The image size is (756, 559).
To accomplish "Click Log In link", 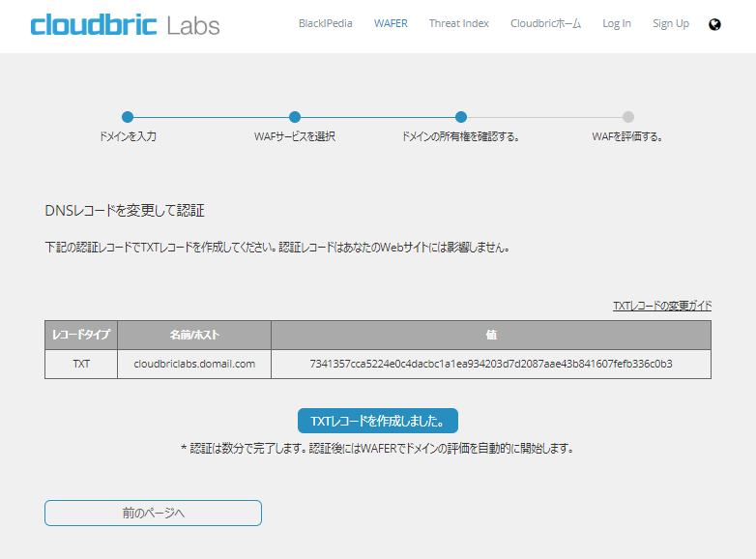I will pyautogui.click(x=617, y=23).
